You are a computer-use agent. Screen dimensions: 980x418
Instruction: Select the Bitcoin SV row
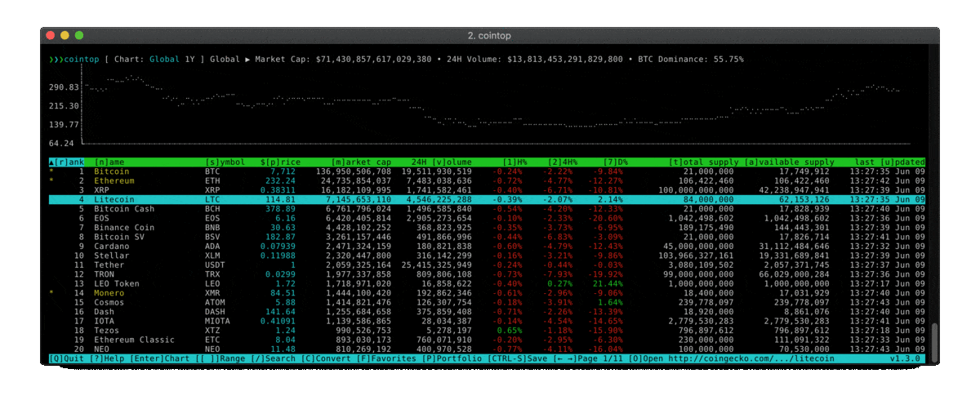[487, 237]
